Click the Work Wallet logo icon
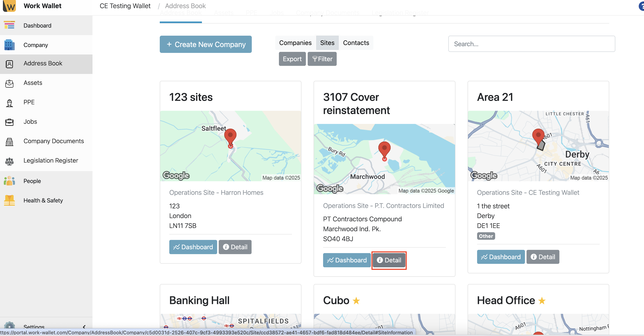This screenshot has height=336, width=644. [x=9, y=6]
